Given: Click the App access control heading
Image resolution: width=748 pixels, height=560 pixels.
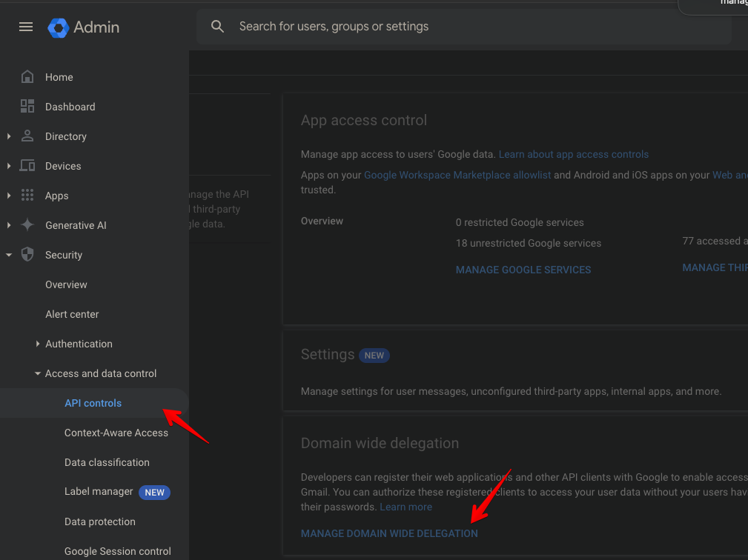Looking at the screenshot, I should (x=363, y=120).
